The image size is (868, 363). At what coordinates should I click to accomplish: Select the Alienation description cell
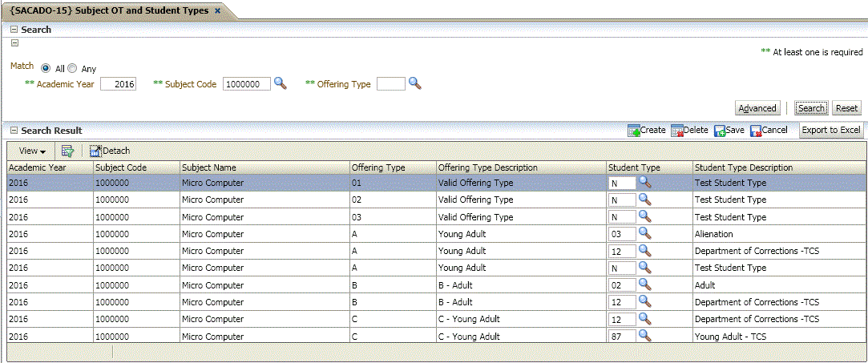click(780, 234)
